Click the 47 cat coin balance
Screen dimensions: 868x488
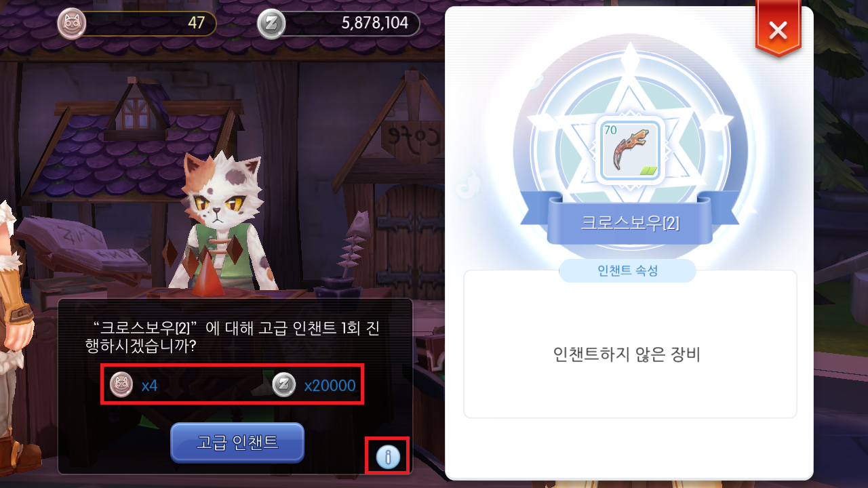pos(197,24)
